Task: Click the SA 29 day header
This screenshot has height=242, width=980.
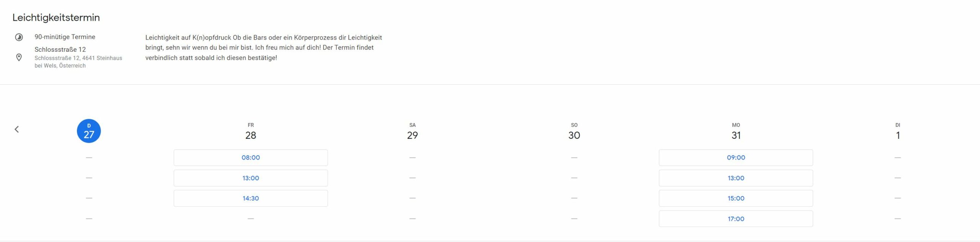Action: click(x=412, y=132)
